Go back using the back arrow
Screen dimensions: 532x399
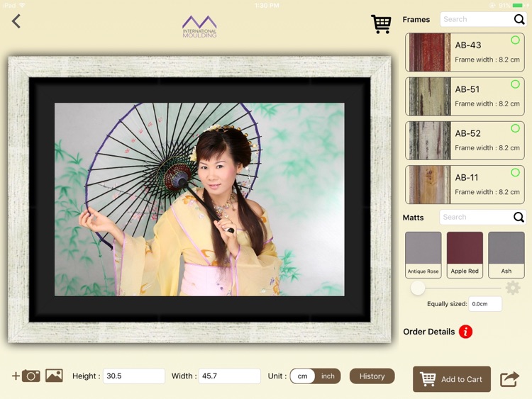tap(16, 21)
